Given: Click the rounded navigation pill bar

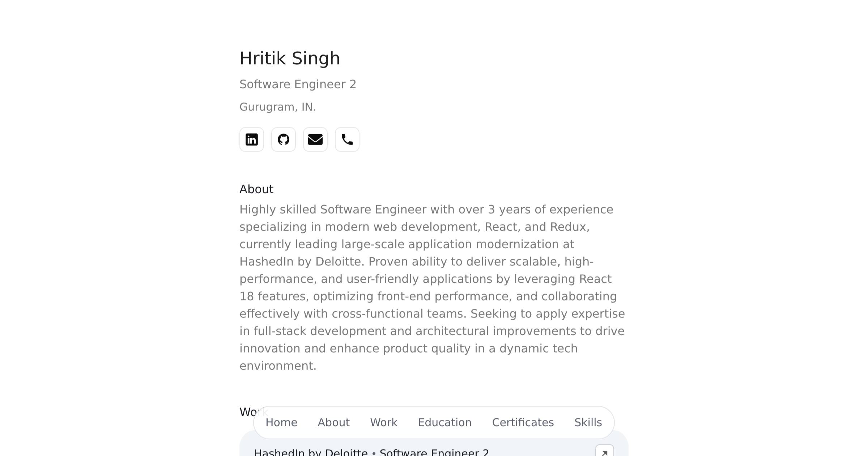Looking at the screenshot, I should 433,422.
